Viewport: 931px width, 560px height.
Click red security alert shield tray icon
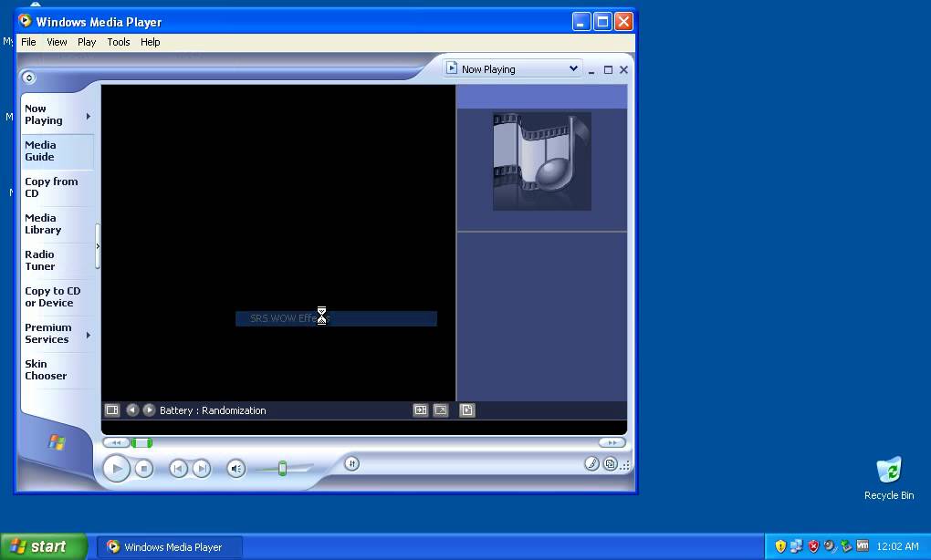point(813,545)
